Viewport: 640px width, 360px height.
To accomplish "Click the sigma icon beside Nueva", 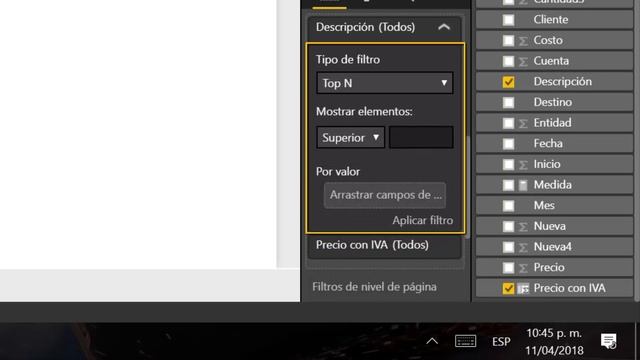I will pyautogui.click(x=523, y=227).
